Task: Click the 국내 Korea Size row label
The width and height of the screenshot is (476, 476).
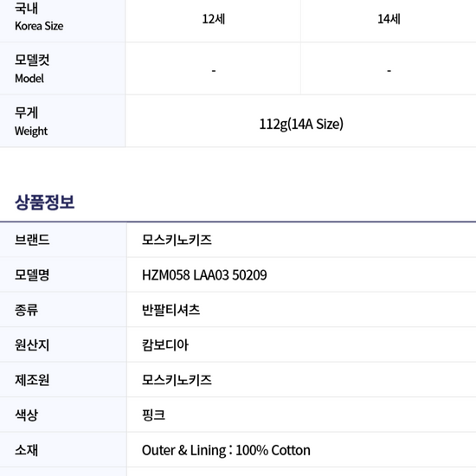Action: (39, 16)
